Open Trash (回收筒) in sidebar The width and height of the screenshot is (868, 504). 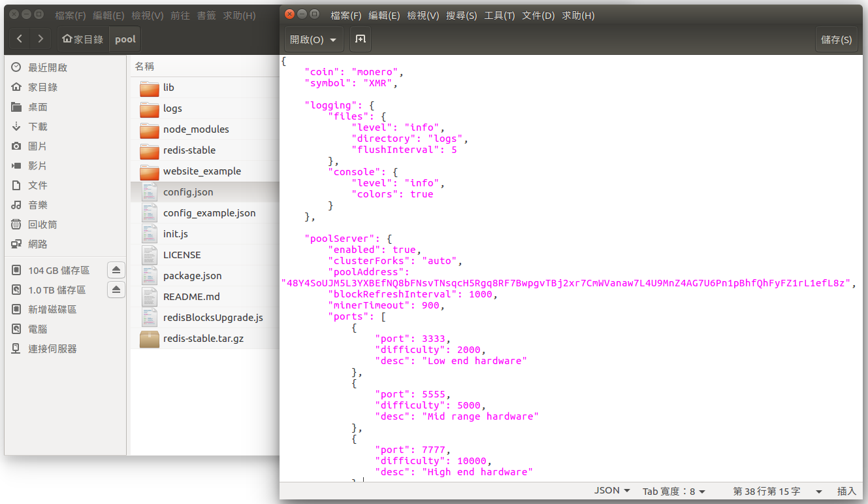65,224
